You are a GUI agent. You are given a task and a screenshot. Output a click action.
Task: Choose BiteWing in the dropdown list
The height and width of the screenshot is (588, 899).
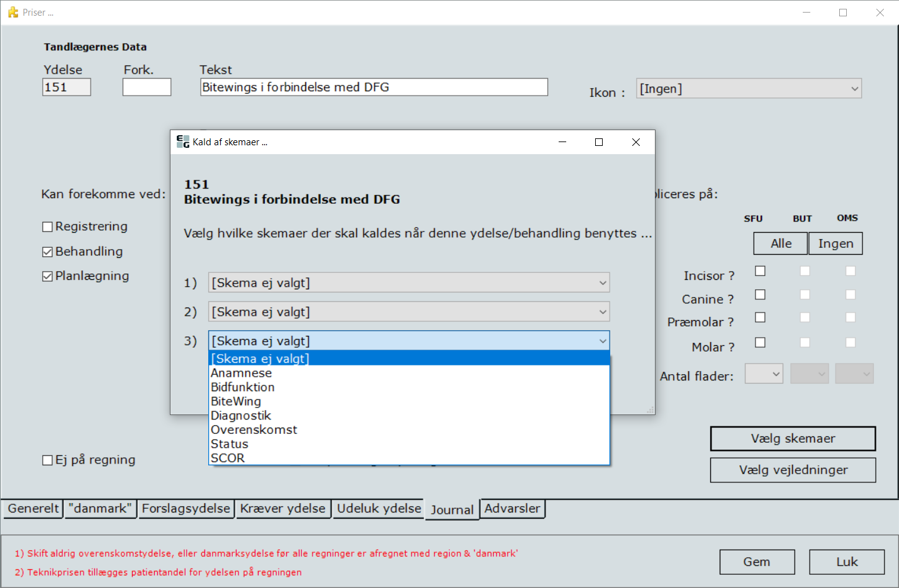pos(409,401)
